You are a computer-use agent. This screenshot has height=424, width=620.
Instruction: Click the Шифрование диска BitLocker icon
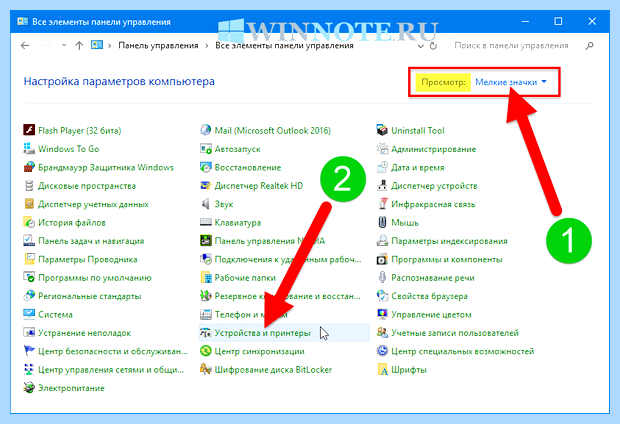(206, 369)
